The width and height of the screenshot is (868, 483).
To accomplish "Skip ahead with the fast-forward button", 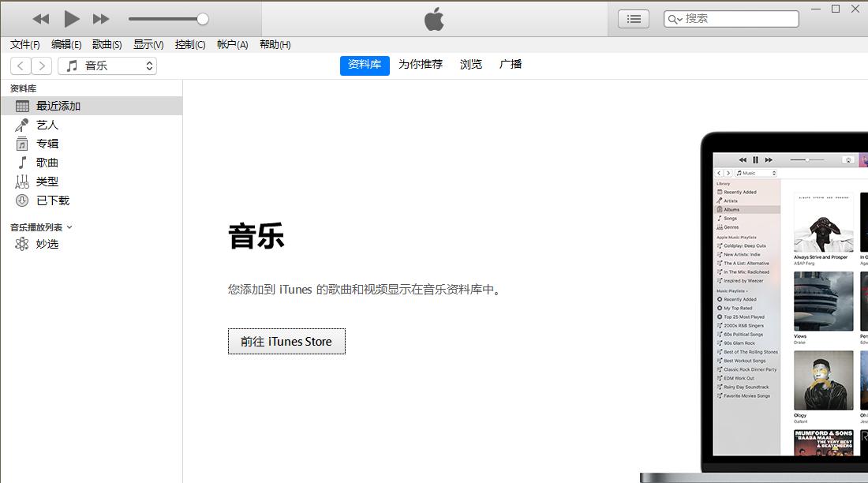I will coord(101,20).
